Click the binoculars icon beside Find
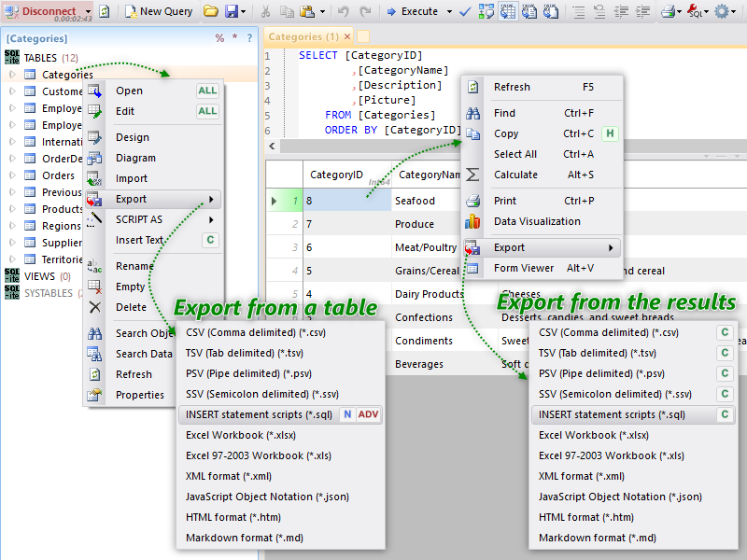747x560 pixels. [x=472, y=113]
